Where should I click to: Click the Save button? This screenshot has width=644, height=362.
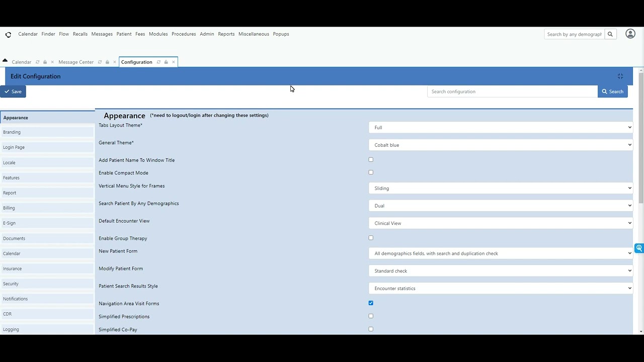click(x=13, y=92)
